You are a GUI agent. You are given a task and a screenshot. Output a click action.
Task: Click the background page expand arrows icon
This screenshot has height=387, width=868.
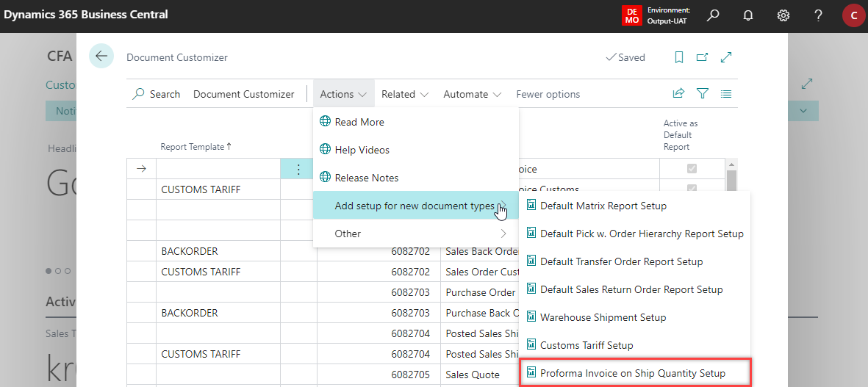pos(807,84)
